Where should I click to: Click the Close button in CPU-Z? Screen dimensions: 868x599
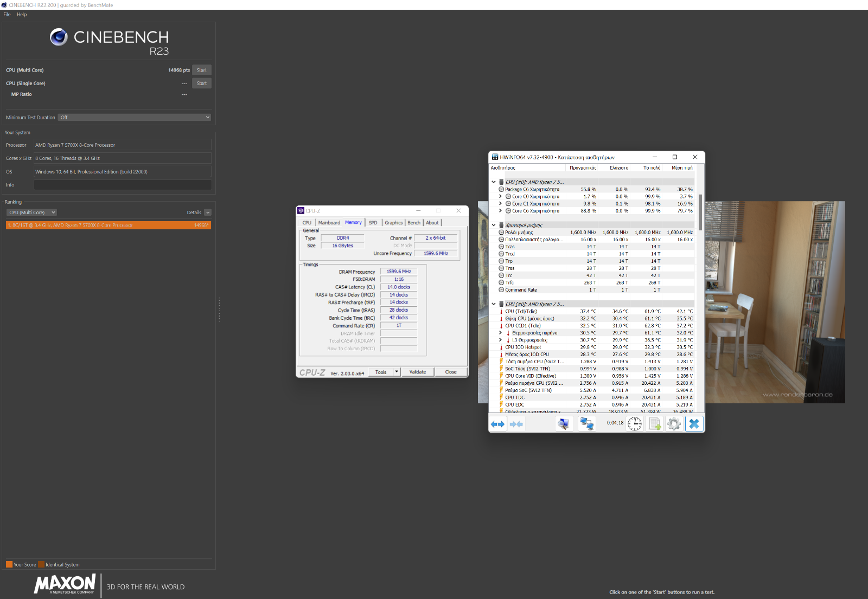click(x=451, y=372)
